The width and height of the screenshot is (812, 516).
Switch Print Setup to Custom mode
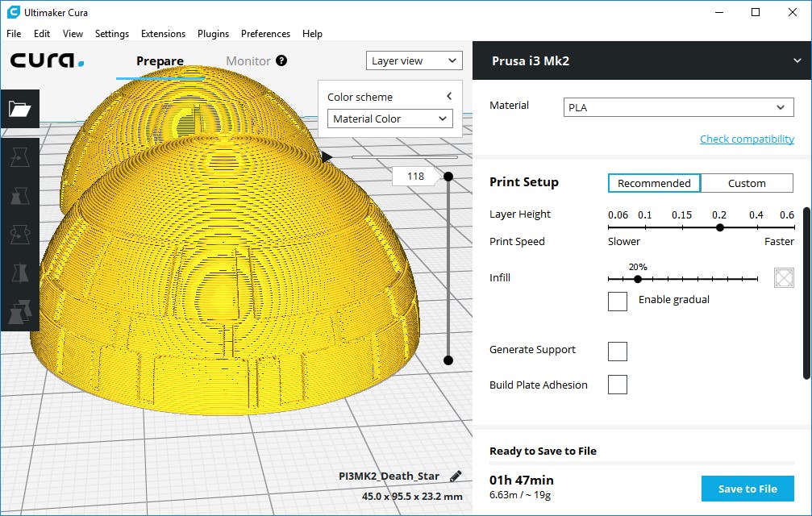[x=747, y=183]
